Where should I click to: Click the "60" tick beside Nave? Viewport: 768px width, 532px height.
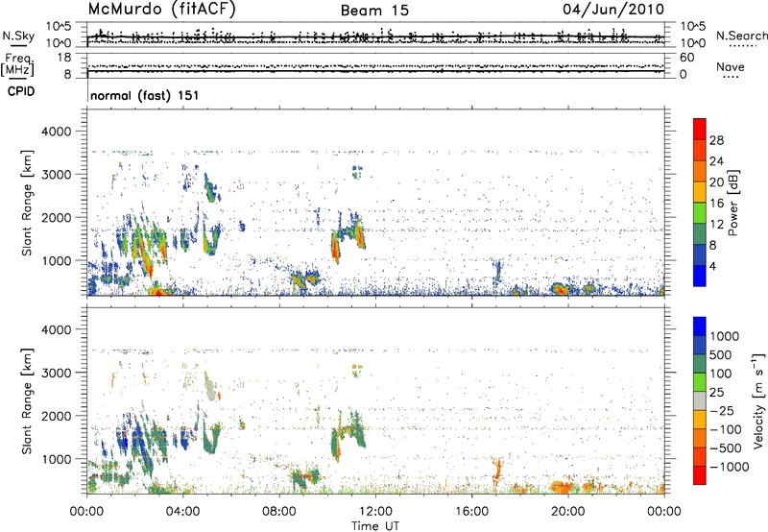coord(687,58)
